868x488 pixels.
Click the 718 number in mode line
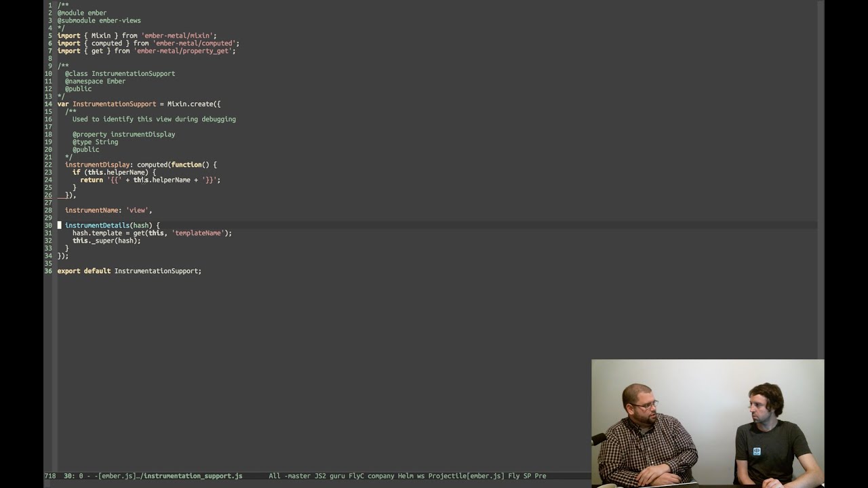(x=50, y=476)
